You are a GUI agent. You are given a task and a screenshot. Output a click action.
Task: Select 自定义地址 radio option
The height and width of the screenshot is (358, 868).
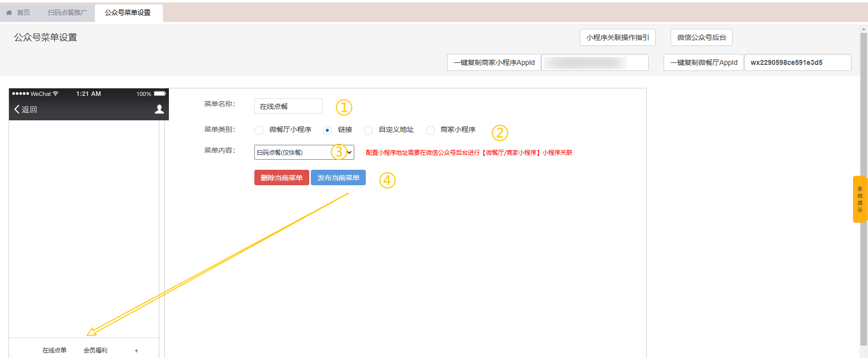tap(368, 130)
